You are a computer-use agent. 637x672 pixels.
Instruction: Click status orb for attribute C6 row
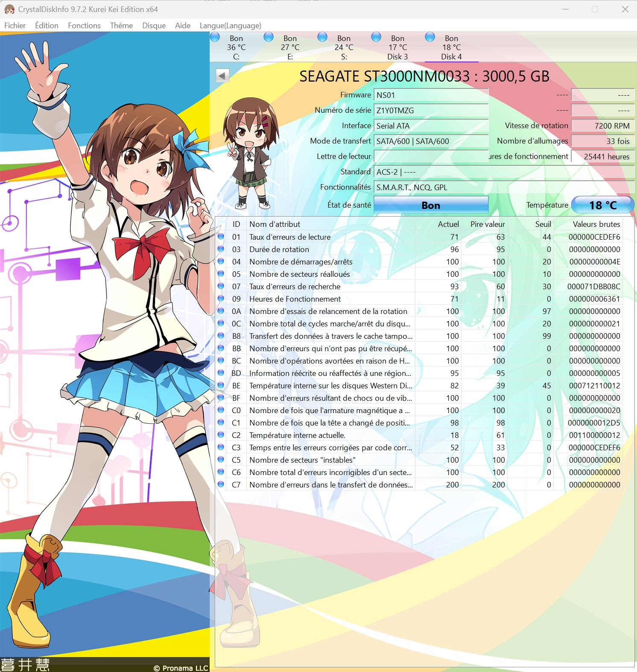click(x=221, y=472)
